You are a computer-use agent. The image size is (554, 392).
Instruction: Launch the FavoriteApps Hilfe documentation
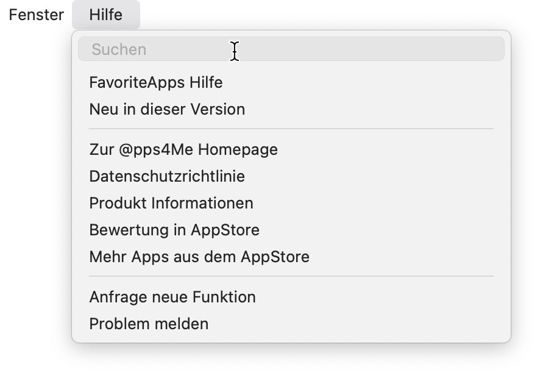[x=291, y=82]
